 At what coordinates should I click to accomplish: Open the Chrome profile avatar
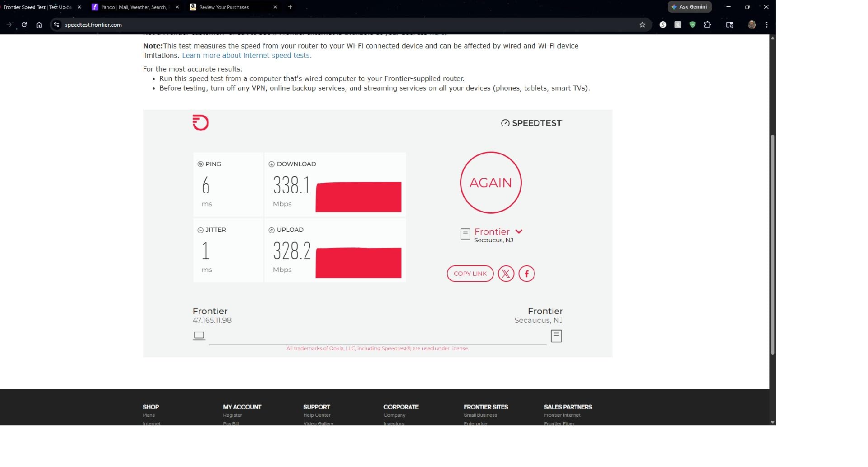tap(752, 25)
